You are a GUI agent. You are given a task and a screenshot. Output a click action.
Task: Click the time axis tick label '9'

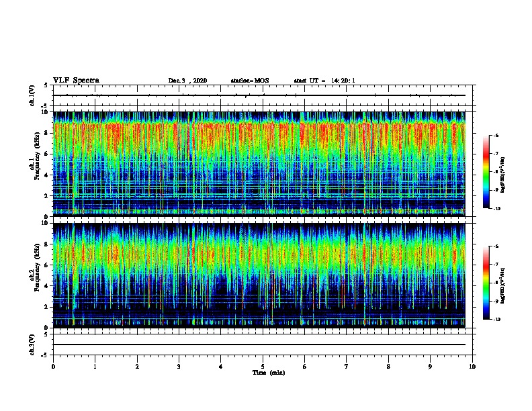(x=430, y=367)
